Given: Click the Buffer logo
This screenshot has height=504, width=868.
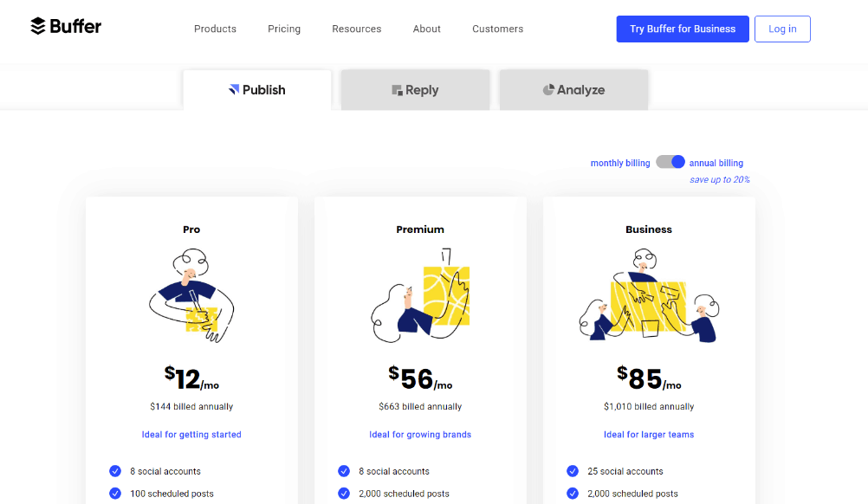Looking at the screenshot, I should pos(66,26).
